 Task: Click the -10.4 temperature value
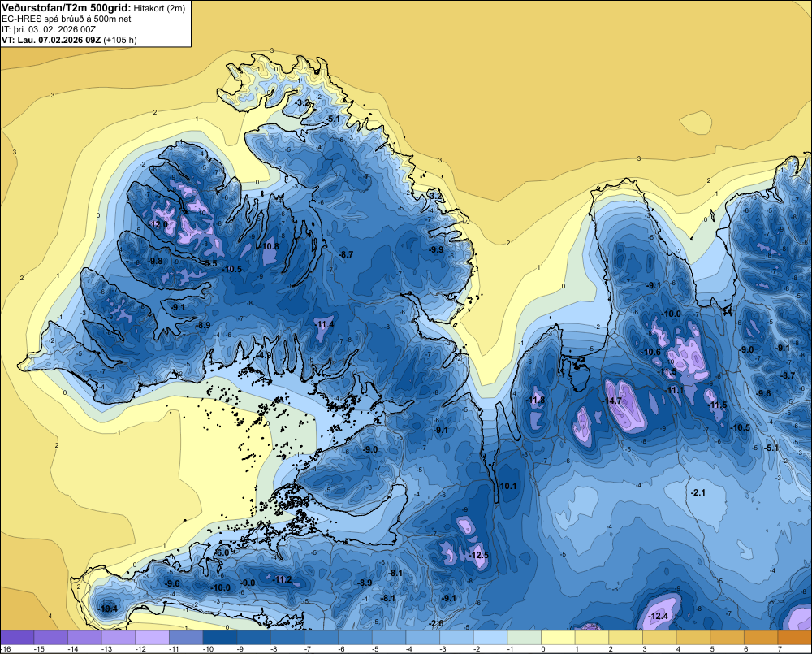108,609
